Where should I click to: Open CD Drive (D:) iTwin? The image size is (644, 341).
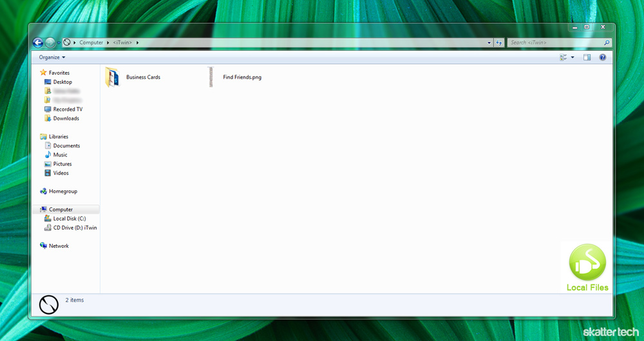tap(75, 227)
